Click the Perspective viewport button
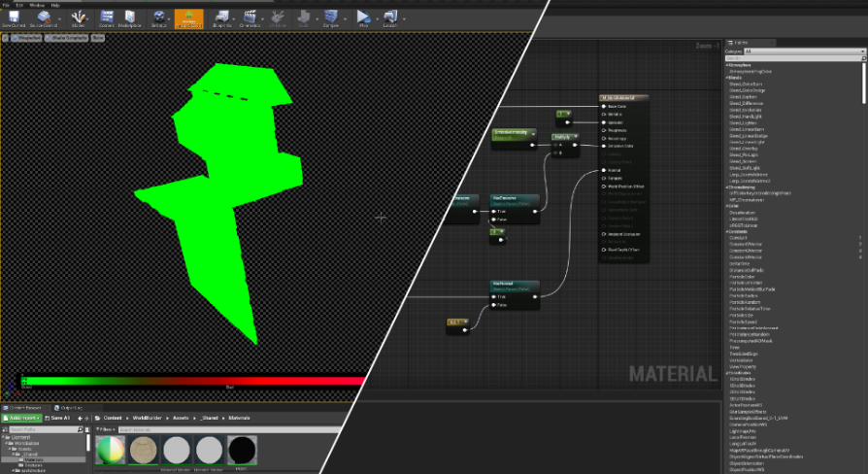868x474 pixels. 26,38
